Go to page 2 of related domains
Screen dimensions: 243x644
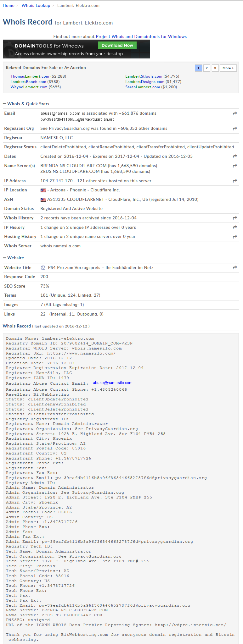click(206, 68)
